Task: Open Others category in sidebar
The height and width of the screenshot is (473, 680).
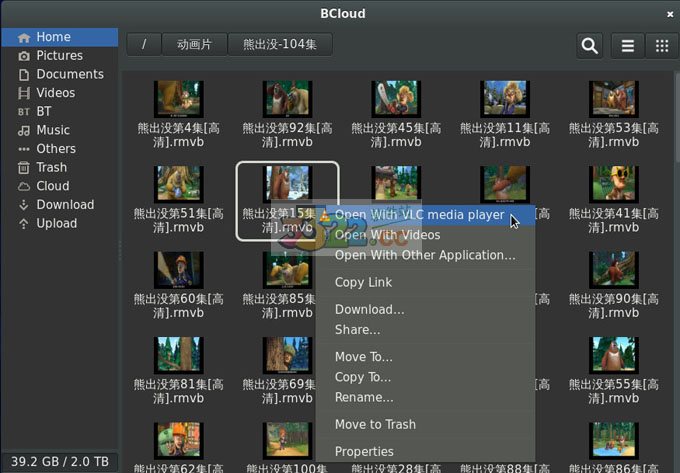Action: [59, 149]
